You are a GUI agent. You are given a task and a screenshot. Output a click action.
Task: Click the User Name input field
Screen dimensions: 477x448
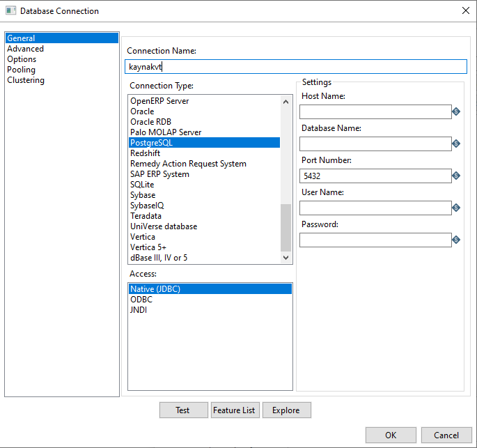(x=375, y=208)
